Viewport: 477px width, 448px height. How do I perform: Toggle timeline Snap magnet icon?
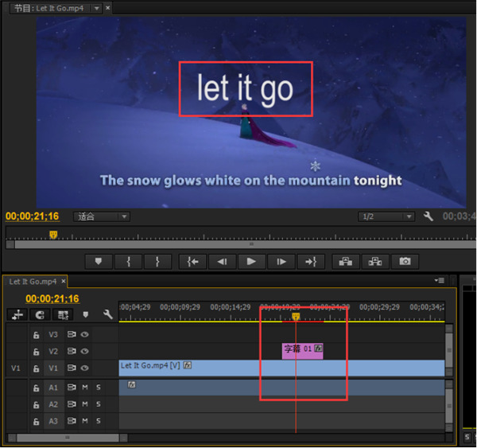coord(40,314)
